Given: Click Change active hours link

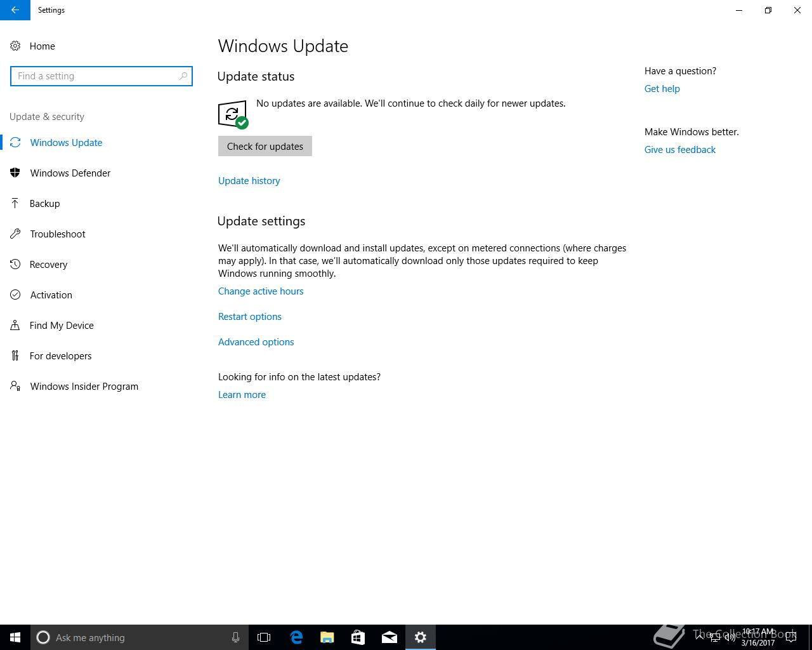Looking at the screenshot, I should tap(261, 291).
